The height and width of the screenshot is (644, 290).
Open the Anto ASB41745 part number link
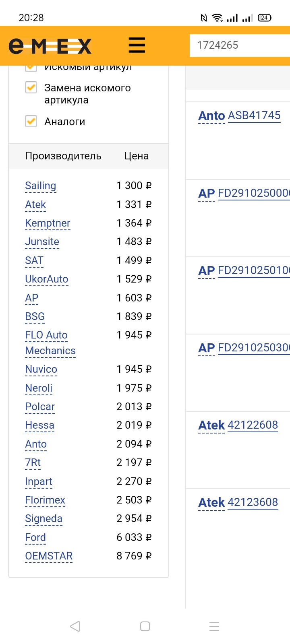tap(254, 116)
